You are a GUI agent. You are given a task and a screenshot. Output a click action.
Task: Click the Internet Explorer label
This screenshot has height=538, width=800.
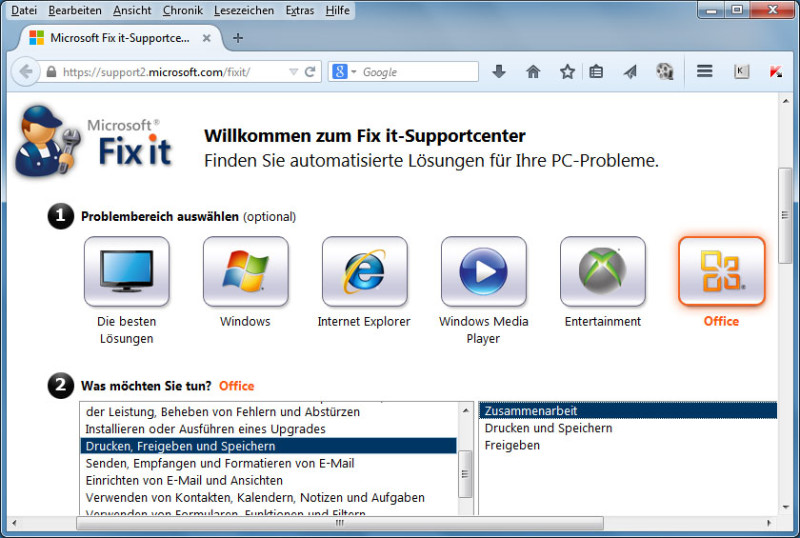click(x=364, y=321)
